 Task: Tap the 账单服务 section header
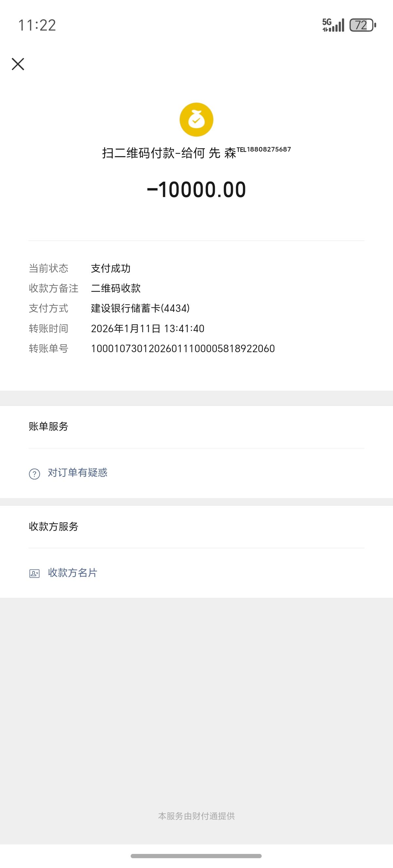[x=48, y=426]
